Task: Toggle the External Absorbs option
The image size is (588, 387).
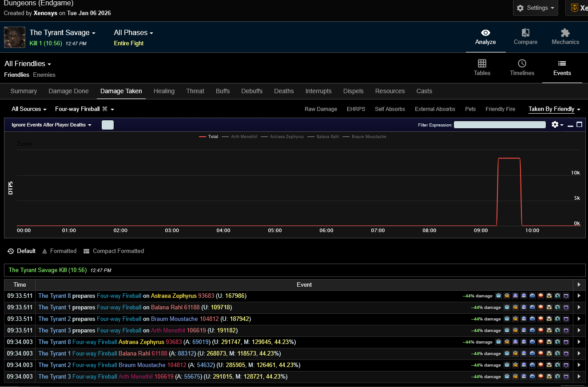Action: point(435,109)
